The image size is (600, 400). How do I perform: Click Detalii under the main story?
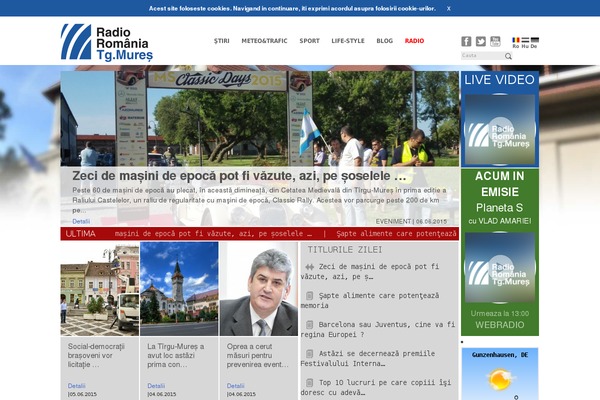coord(81,221)
